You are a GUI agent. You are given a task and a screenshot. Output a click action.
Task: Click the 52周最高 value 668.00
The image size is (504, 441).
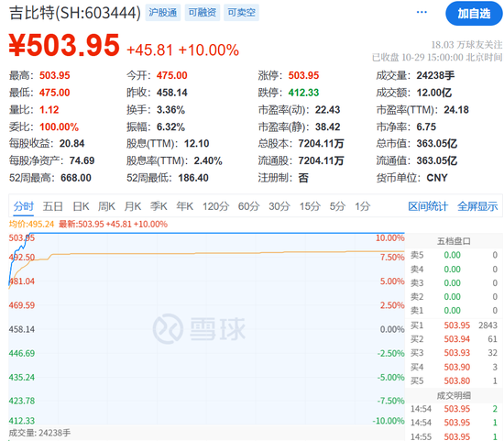(x=76, y=178)
